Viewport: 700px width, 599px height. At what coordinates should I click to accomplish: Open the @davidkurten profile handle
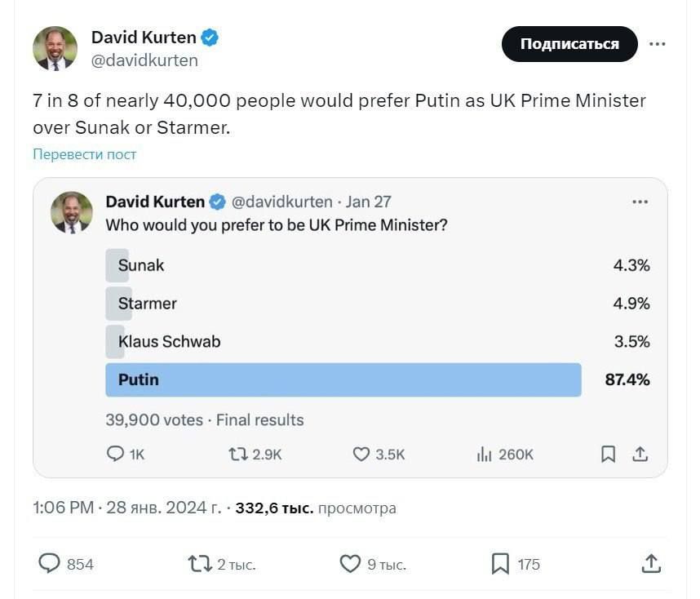tap(147, 60)
